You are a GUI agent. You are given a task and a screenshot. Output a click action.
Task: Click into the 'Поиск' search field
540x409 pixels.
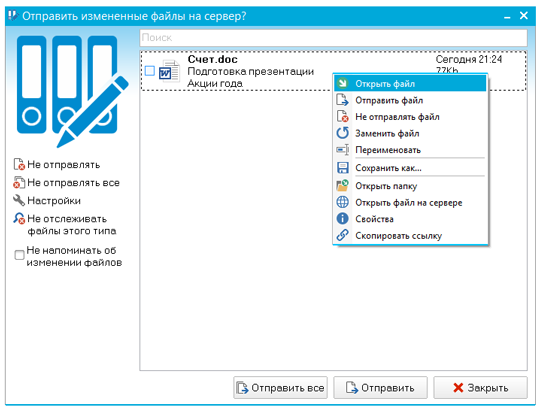point(333,38)
